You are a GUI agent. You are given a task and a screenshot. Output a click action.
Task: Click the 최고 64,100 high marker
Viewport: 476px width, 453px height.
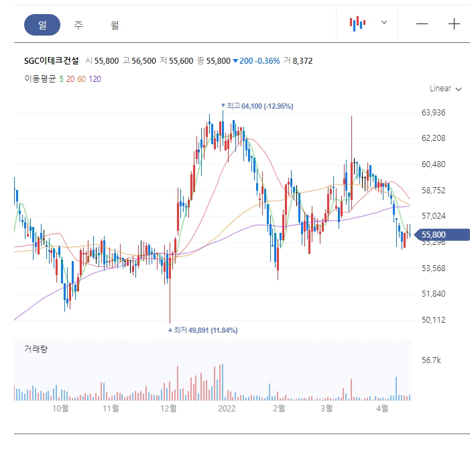[x=257, y=106]
